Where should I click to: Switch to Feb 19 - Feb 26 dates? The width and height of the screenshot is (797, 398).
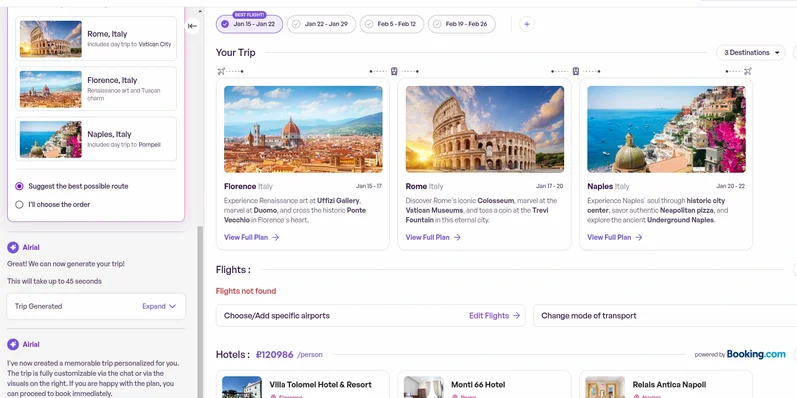(x=462, y=24)
